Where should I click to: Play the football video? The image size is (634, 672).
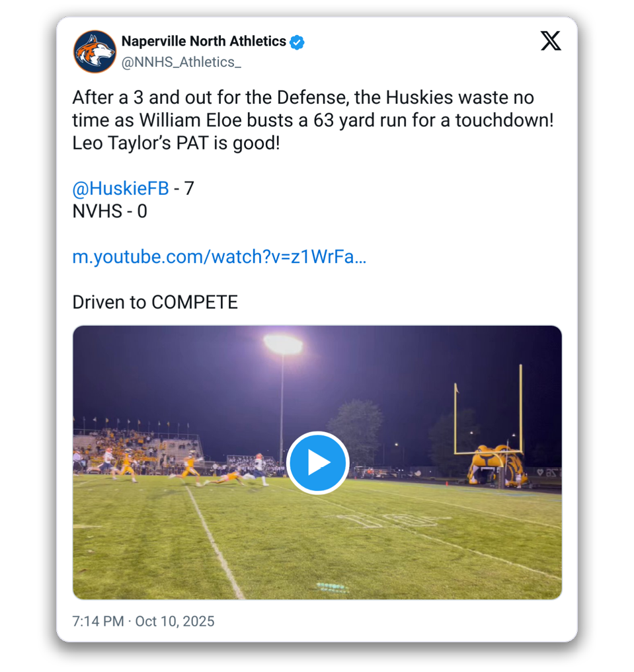pos(317,463)
